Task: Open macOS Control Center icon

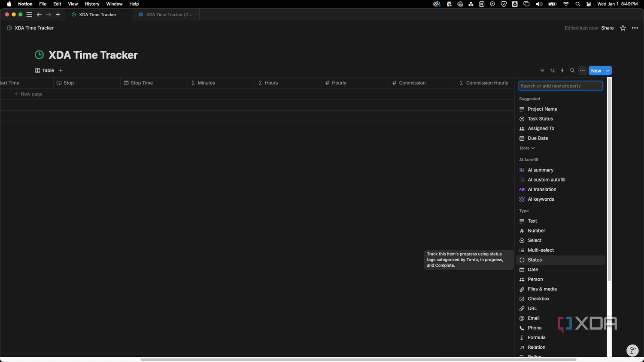Action: click(x=589, y=4)
